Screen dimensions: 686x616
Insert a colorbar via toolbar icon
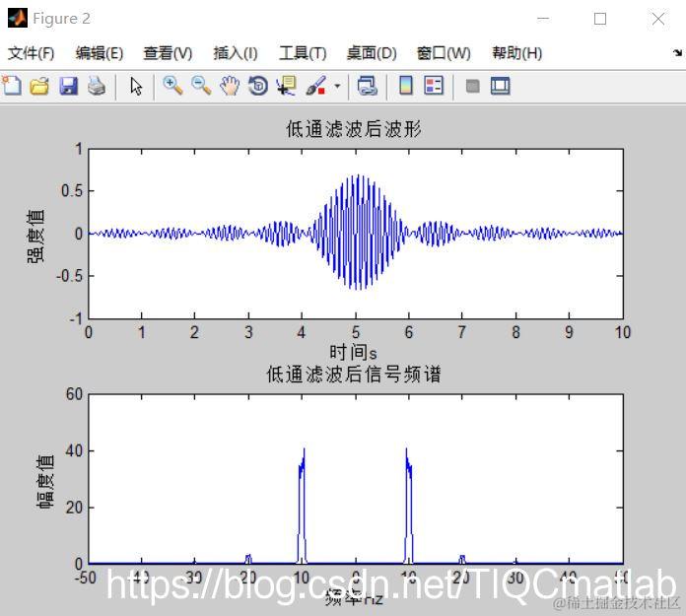[x=406, y=86]
